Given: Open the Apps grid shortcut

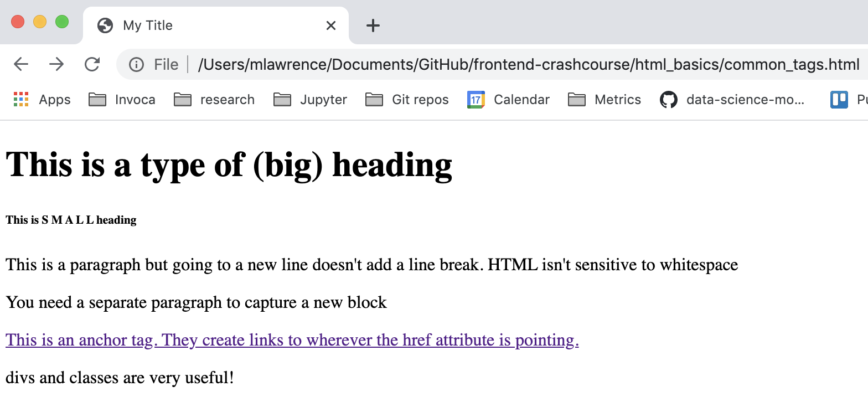Looking at the screenshot, I should point(42,100).
